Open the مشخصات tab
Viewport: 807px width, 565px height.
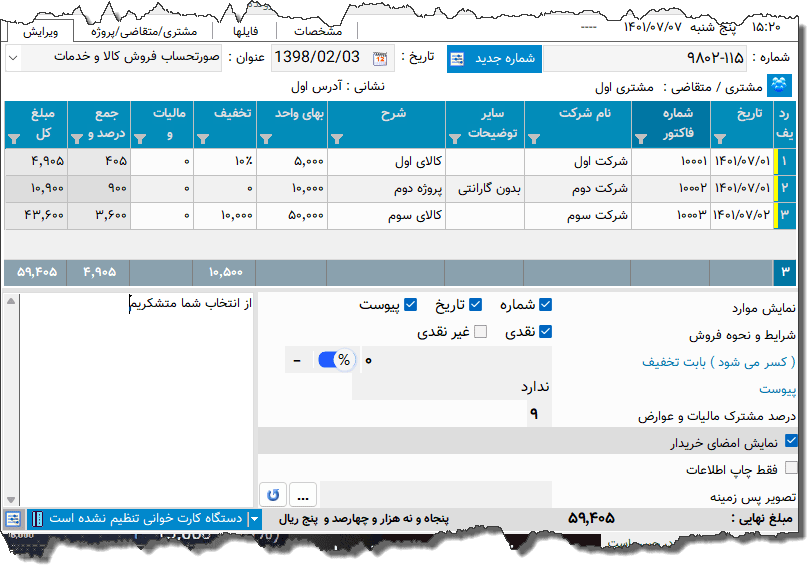pos(318,31)
